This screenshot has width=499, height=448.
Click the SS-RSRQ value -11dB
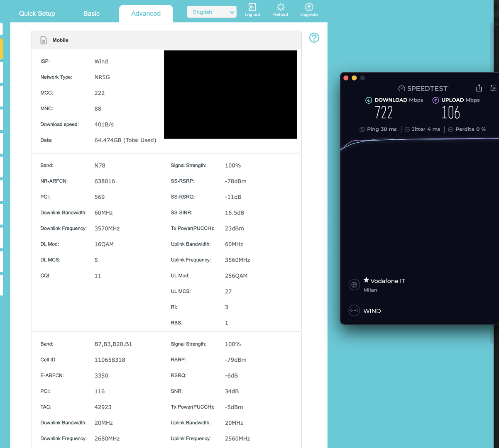tap(233, 197)
